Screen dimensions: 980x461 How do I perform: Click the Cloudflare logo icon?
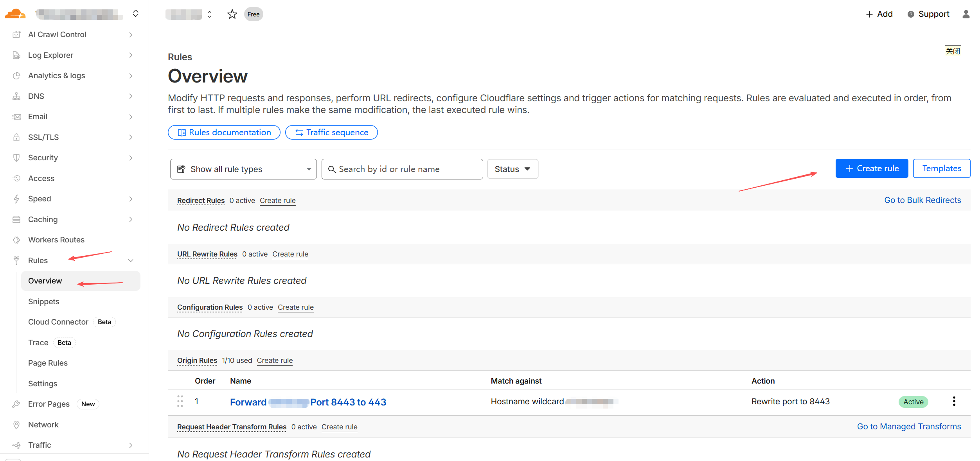tap(15, 14)
